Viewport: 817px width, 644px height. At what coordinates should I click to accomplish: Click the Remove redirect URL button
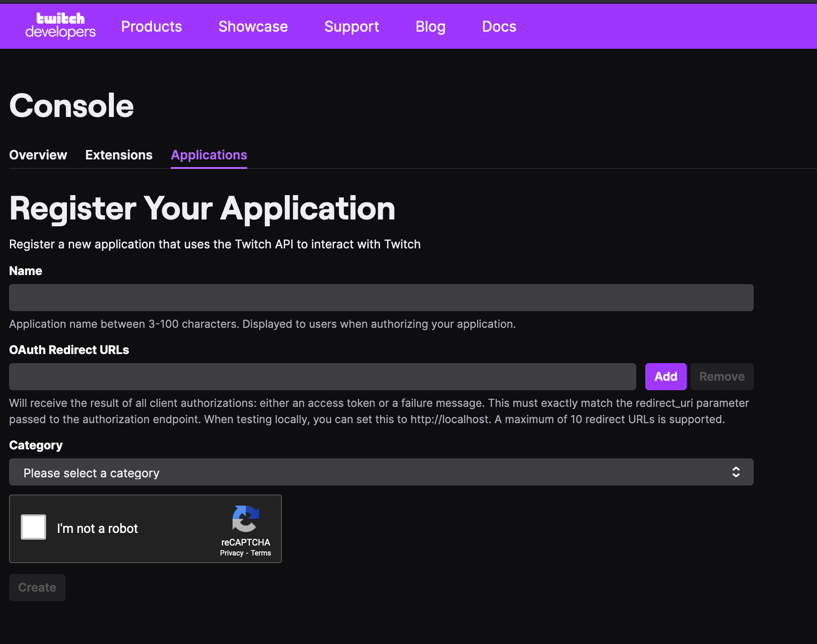pyautogui.click(x=722, y=377)
